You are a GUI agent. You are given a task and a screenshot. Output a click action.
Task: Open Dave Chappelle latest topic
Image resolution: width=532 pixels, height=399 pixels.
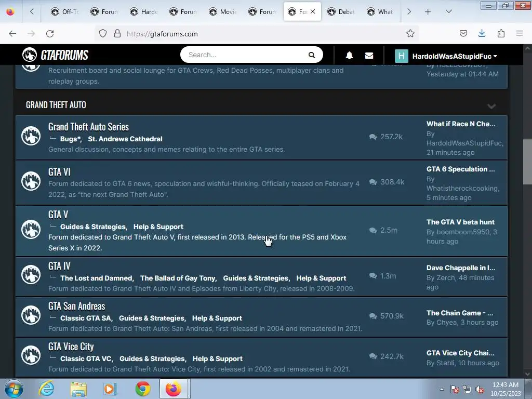pos(461,268)
